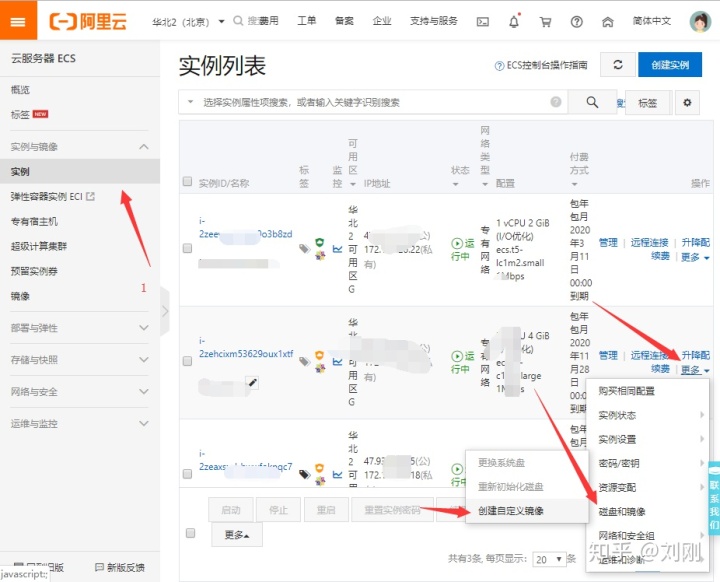Click the top bar search magnifier icon
The width and height of the screenshot is (720, 582).
238,21
